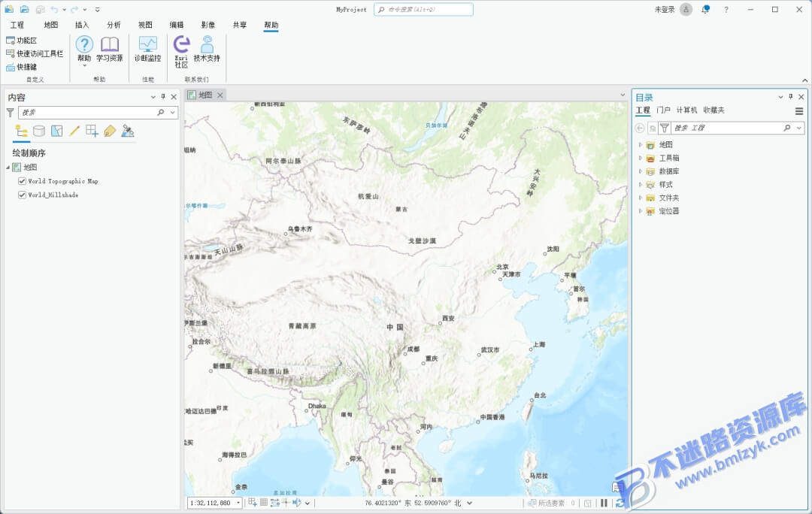
Task: Open the Esri 社区 community
Action: [181, 52]
